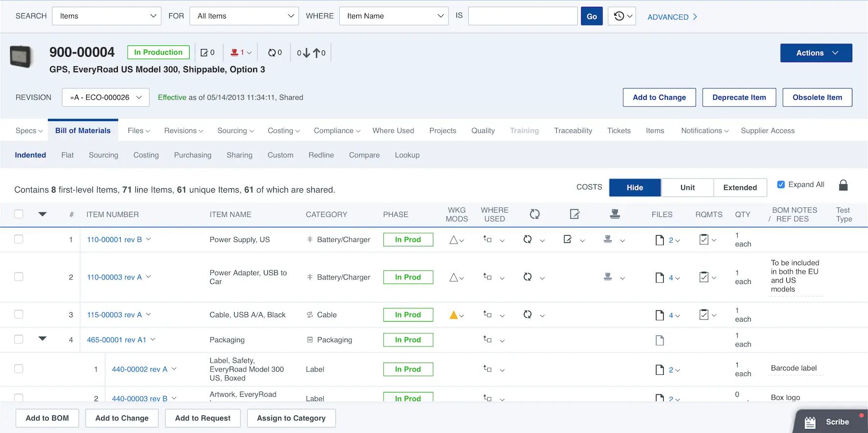Click the down-up arrows icon in header
Screen dimensions: 868x433
[311, 53]
